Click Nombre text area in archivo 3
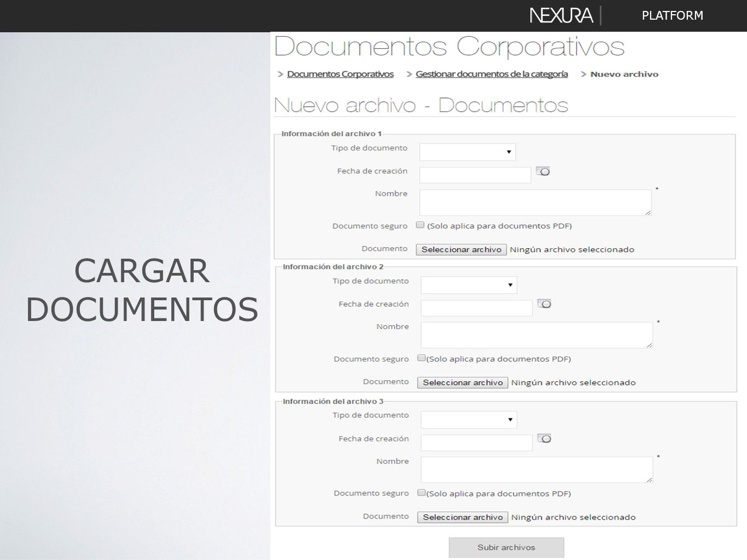Image resolution: width=747 pixels, height=560 pixels. [537, 469]
